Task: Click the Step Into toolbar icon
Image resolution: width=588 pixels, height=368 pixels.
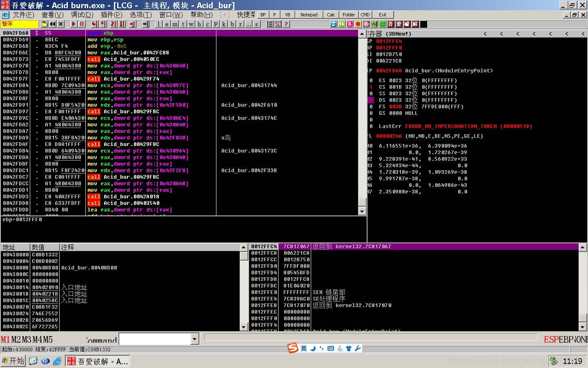Action: pos(94,24)
